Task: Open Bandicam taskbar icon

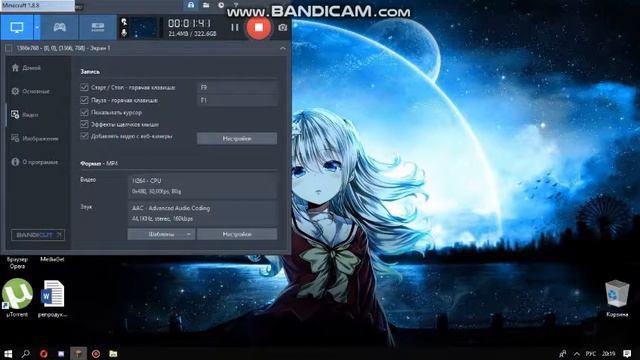Action: (x=96, y=353)
